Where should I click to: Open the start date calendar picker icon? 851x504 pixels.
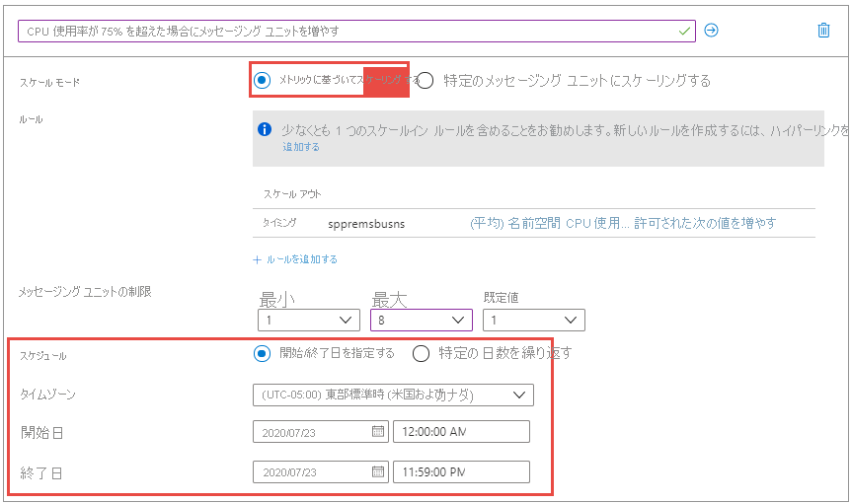pos(378,431)
